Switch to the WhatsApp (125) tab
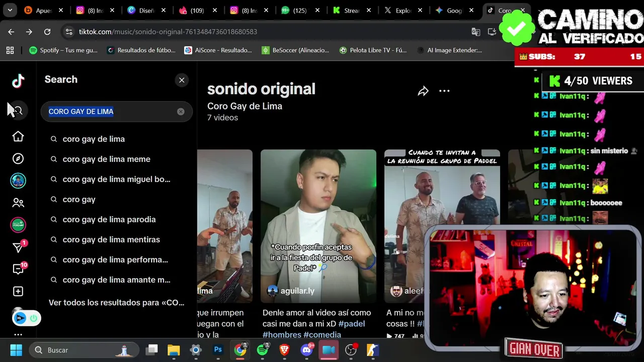This screenshot has height=362, width=644. 300,10
